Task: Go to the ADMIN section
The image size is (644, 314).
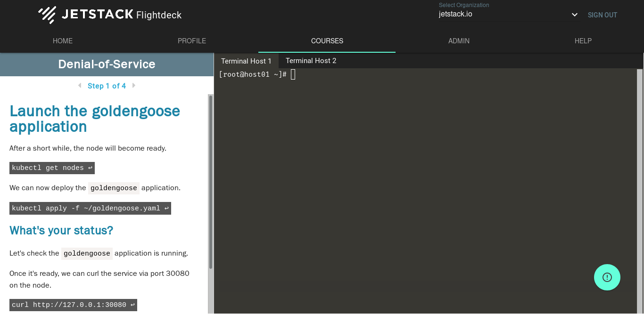Action: [x=459, y=41]
